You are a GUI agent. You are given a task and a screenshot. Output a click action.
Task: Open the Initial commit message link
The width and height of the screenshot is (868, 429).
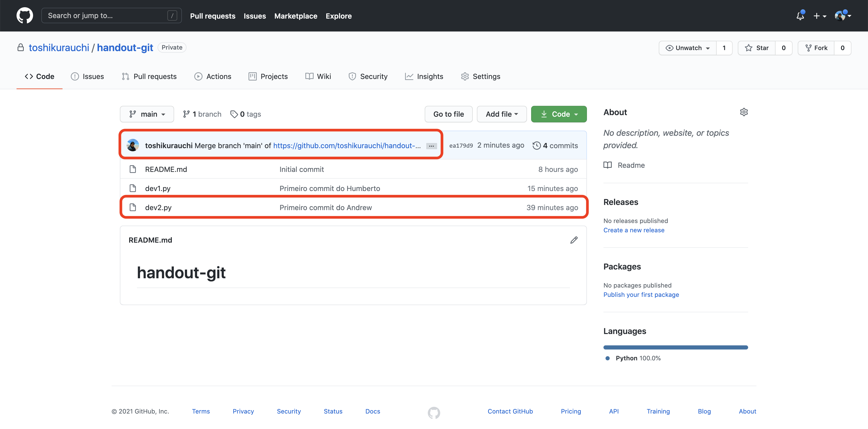point(301,169)
